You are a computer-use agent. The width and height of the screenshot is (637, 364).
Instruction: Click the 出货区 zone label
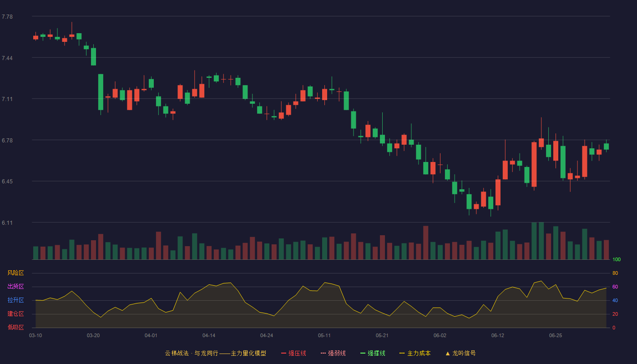pos(15,287)
